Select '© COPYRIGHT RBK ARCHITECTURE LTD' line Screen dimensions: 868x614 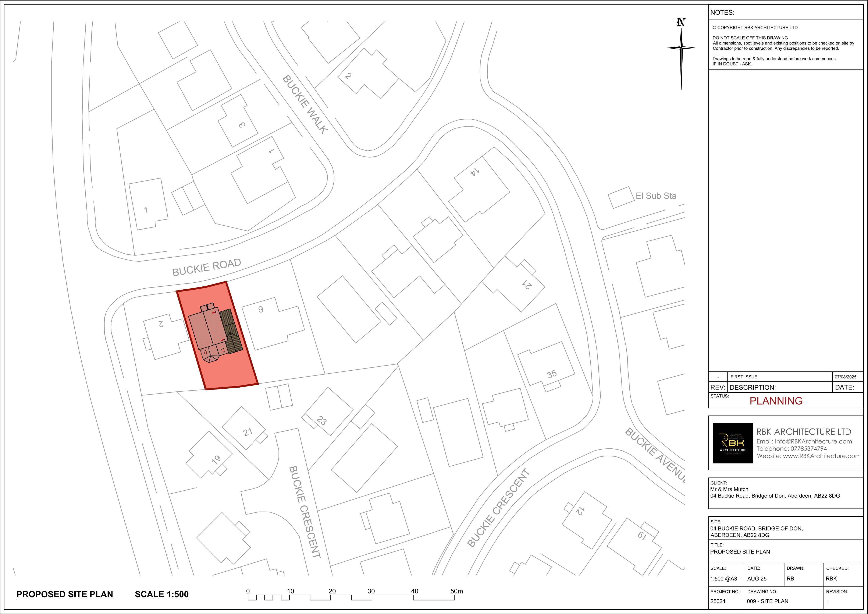point(755,28)
